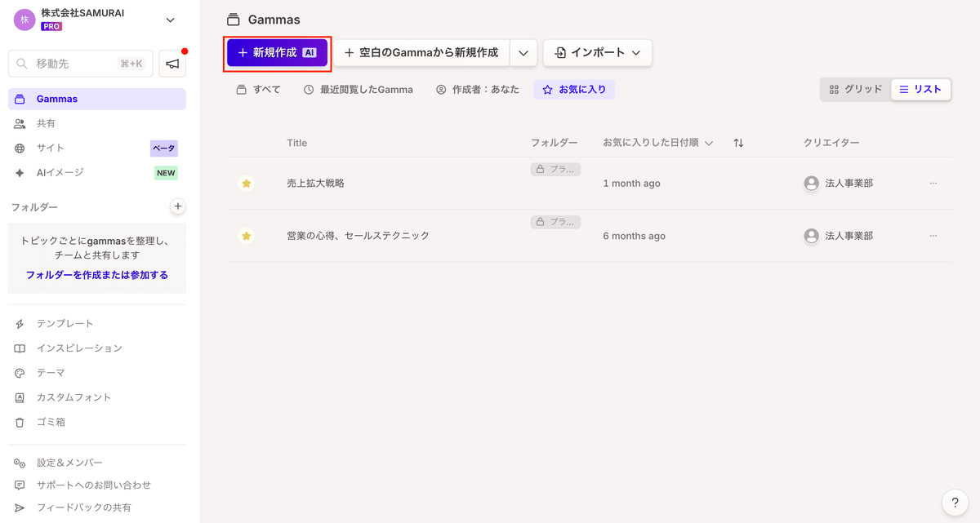Open ゴミ箱 trash in the sidebar
This screenshot has width=980, height=523.
[97, 422]
